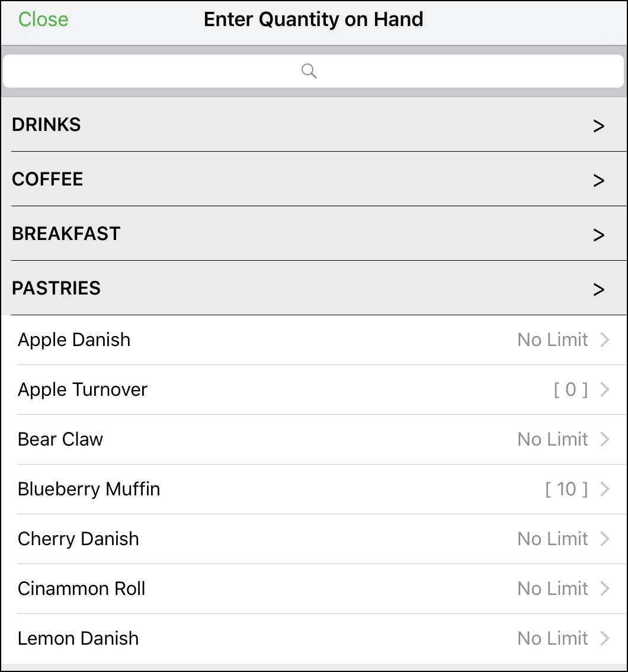Open the Cinammon Roll chevron
The width and height of the screenshot is (628, 672).
(604, 588)
